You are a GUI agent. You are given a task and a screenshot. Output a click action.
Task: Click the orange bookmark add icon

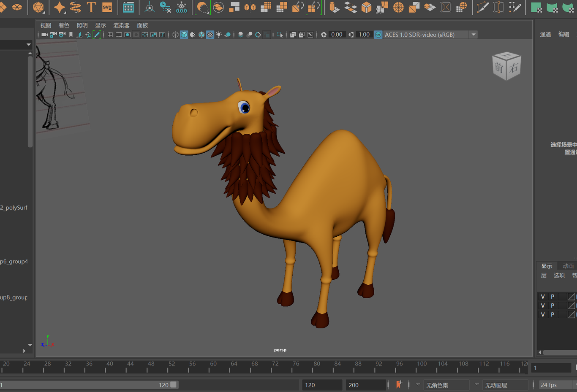coord(399,384)
